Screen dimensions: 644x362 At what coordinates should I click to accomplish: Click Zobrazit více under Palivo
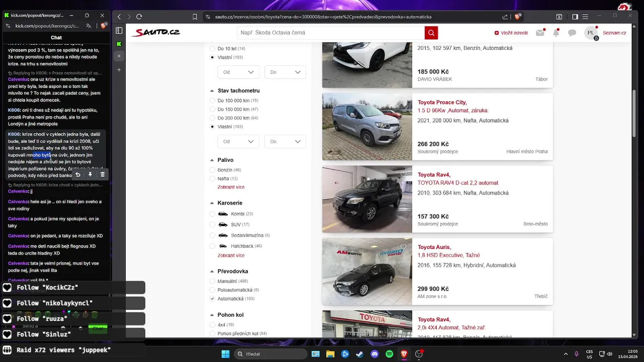click(x=231, y=187)
